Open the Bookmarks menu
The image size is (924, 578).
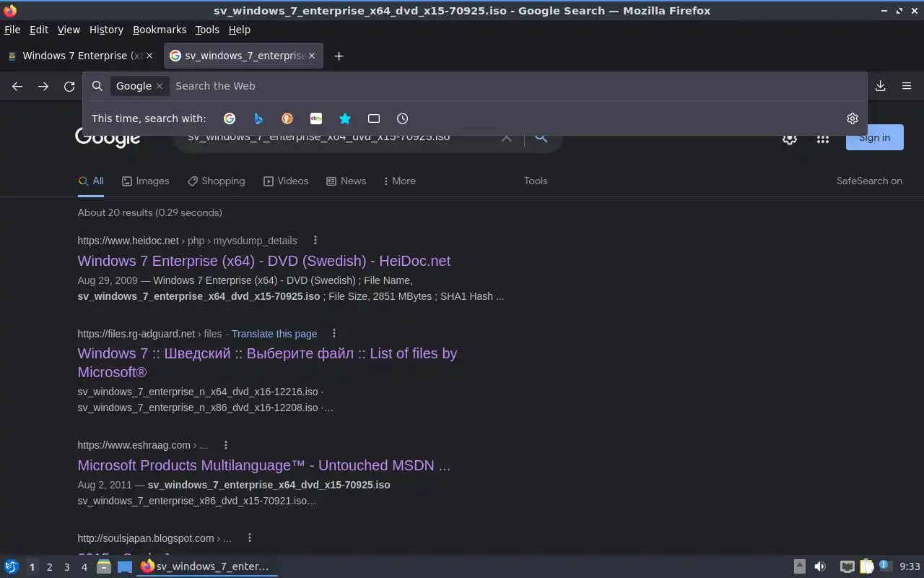[x=160, y=30]
